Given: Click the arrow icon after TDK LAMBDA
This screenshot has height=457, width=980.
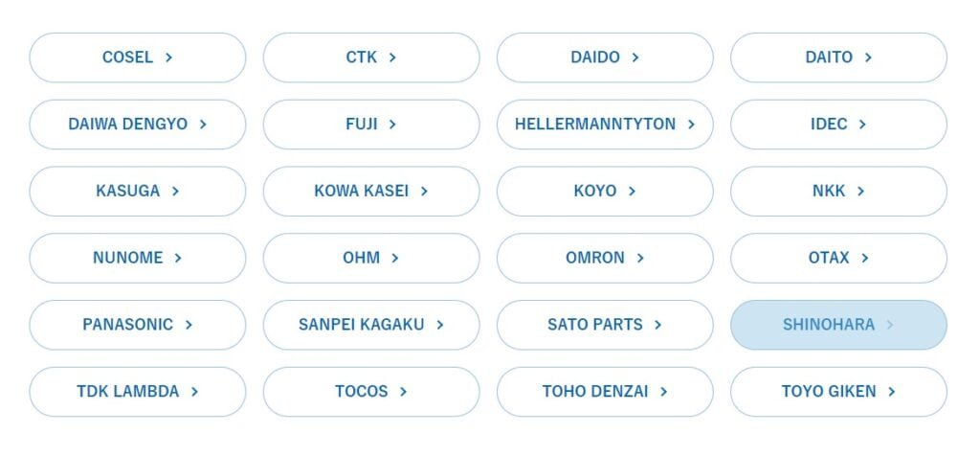Looking at the screenshot, I should click(x=194, y=392).
